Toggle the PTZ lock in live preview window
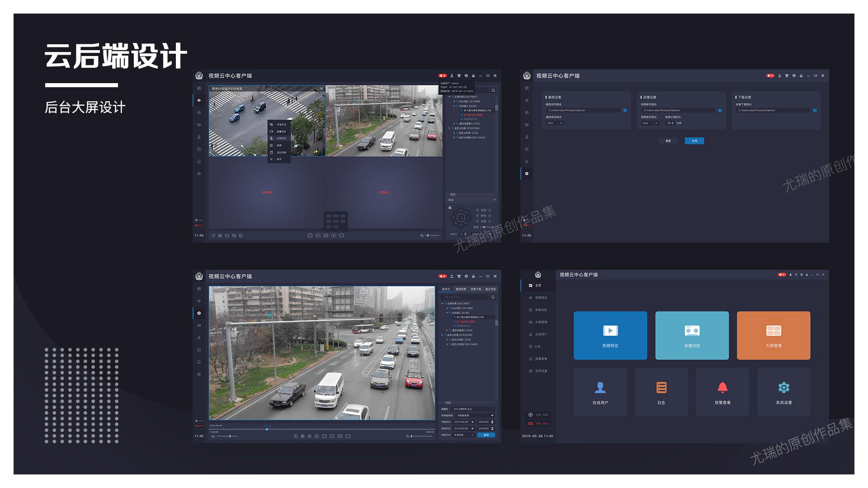 pos(450,207)
